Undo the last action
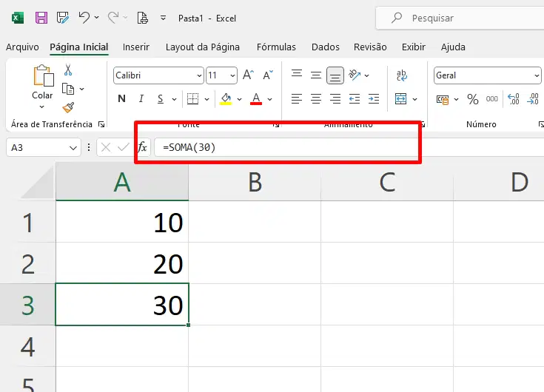 click(x=84, y=17)
